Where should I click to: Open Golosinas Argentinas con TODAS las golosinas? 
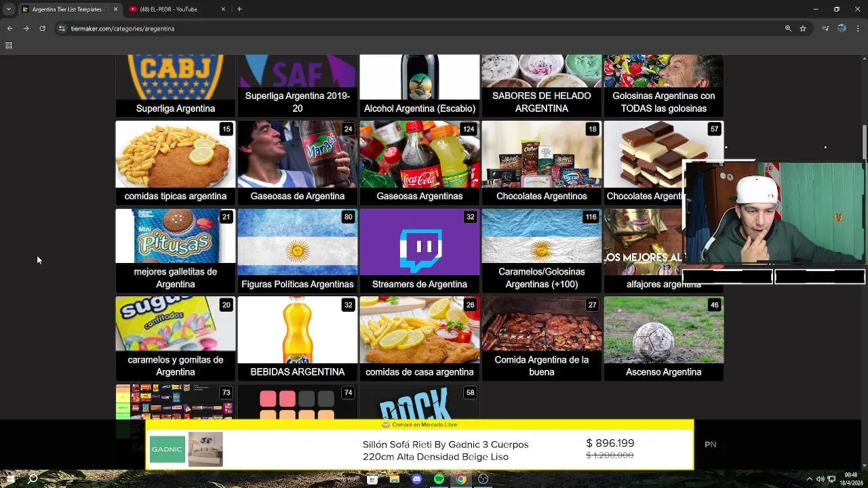664,86
